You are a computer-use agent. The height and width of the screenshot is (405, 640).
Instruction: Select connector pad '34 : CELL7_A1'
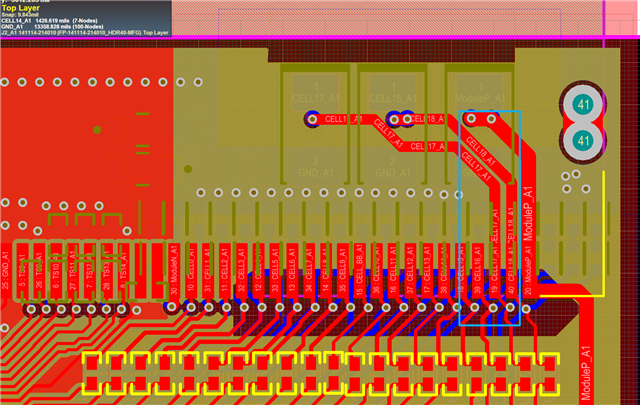[x=309, y=271]
